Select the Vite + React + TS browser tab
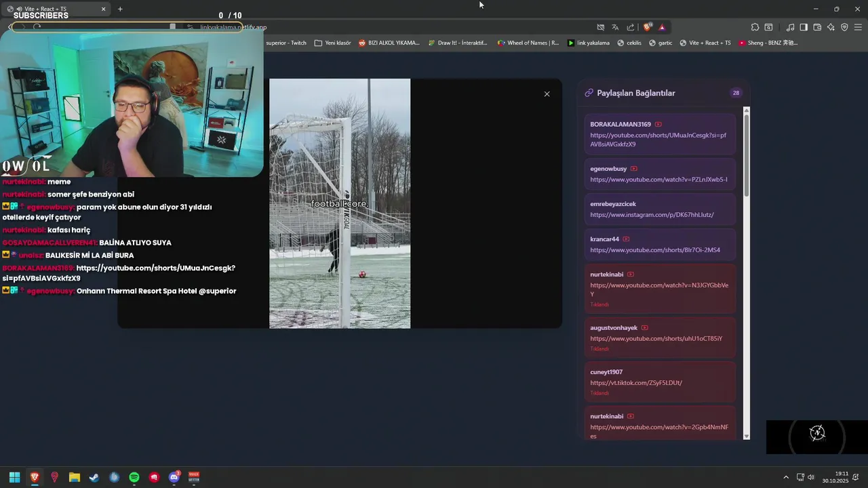This screenshot has height=488, width=868. point(56,9)
